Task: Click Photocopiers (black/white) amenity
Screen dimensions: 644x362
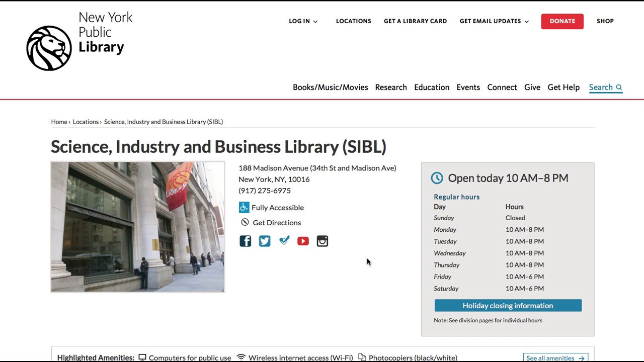Action: [413, 358]
